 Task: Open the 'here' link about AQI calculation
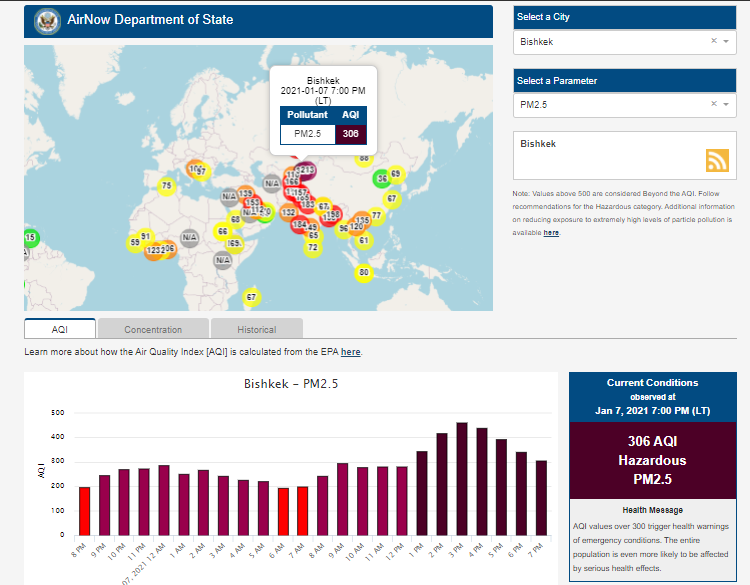coord(351,352)
